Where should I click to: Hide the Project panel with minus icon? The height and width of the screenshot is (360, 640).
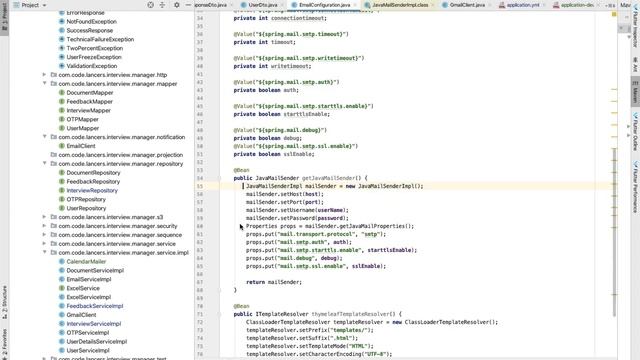188,5
